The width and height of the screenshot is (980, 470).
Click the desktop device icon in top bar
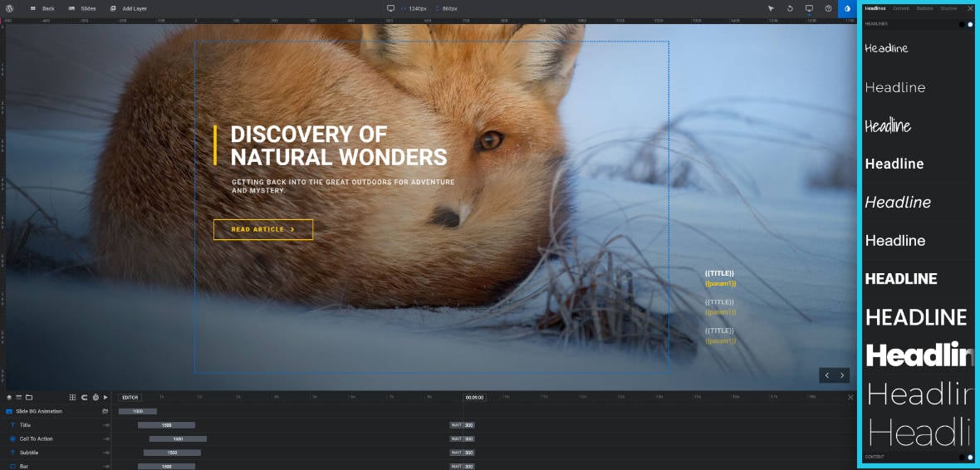pyautogui.click(x=390, y=9)
